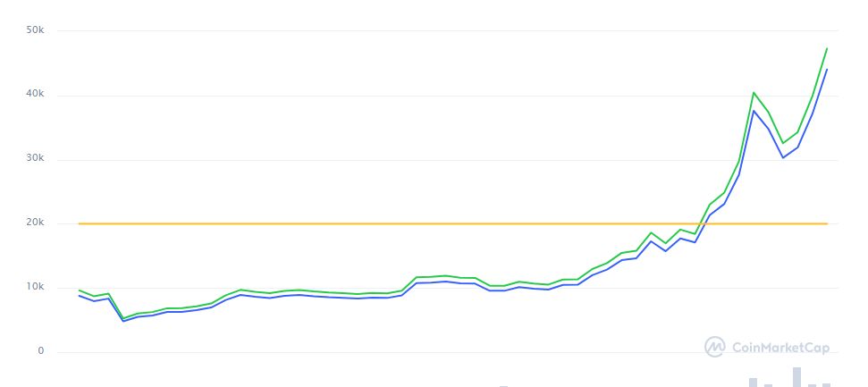This screenshot has height=387, width=868.
Task: Click the 0 y-axis label
Action: (41, 351)
